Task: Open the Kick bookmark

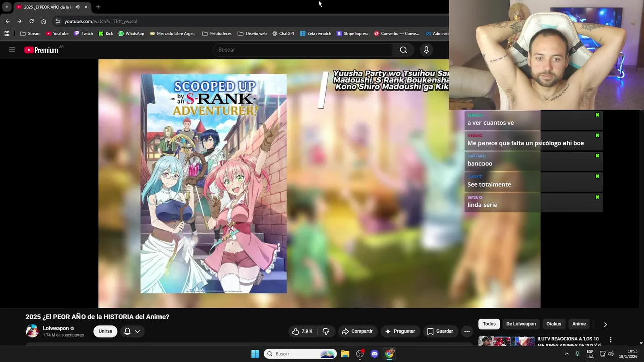Action: [106, 34]
